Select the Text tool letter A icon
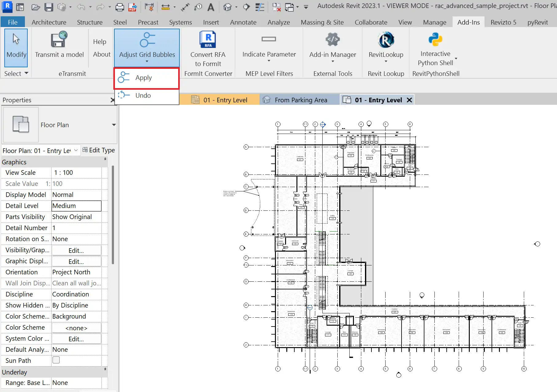557x392 pixels. tap(211, 7)
